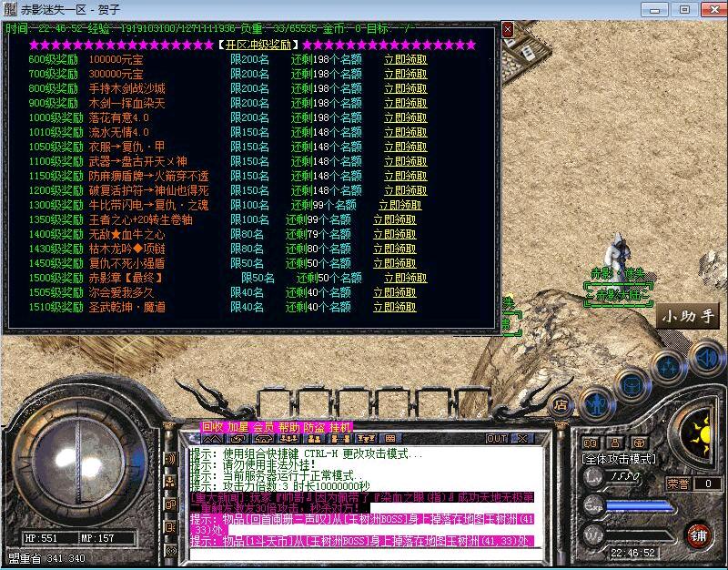Claim the 1100级奖励 via 立即领取
The height and width of the screenshot is (570, 728).
point(405,161)
